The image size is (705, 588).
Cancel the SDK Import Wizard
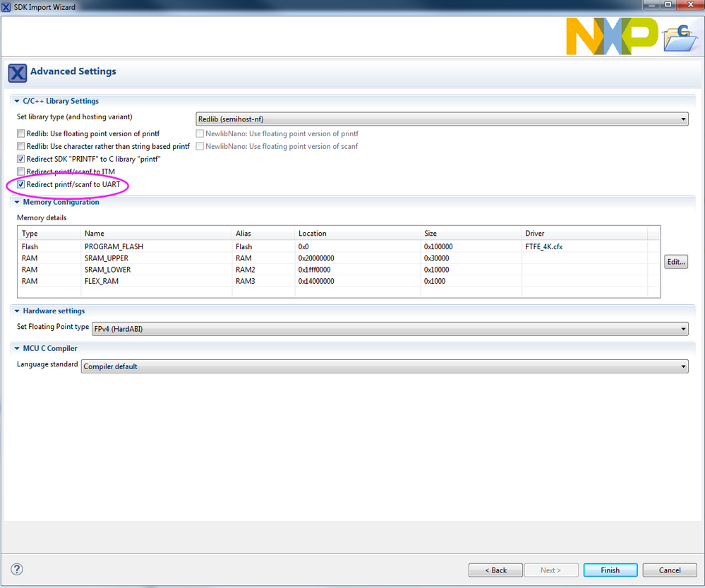click(x=670, y=570)
